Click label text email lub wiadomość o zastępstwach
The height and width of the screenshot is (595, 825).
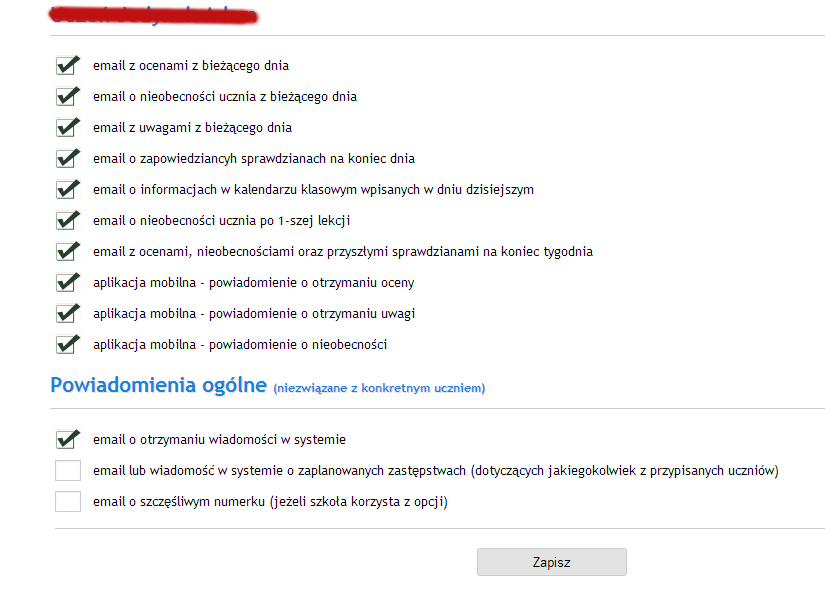tap(436, 471)
